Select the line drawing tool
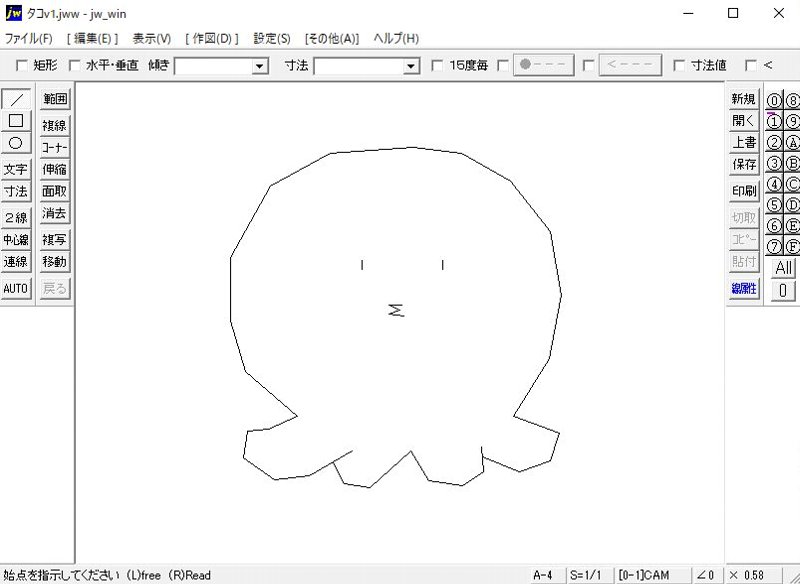This screenshot has width=800, height=584. 16,99
